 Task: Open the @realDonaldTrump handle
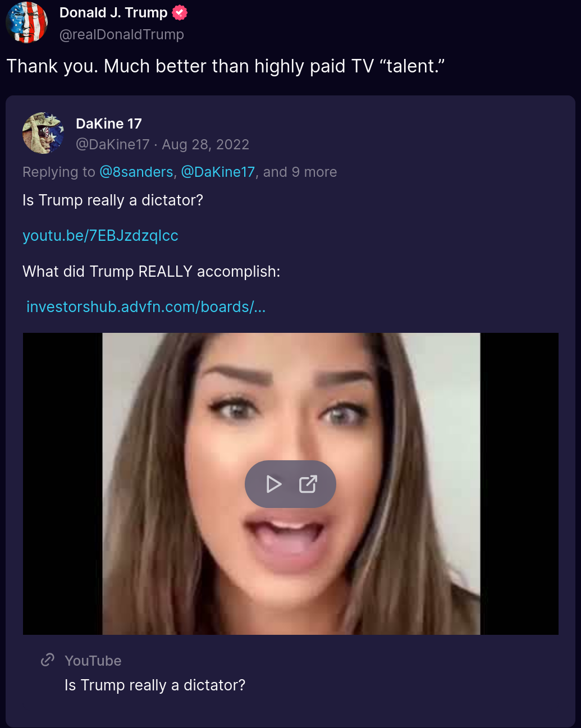(x=122, y=34)
